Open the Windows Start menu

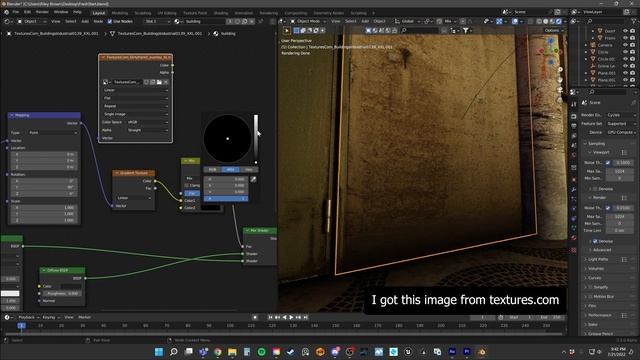(159, 352)
